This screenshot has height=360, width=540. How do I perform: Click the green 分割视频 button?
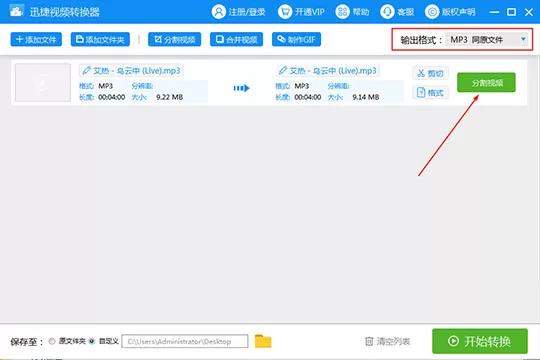point(486,82)
